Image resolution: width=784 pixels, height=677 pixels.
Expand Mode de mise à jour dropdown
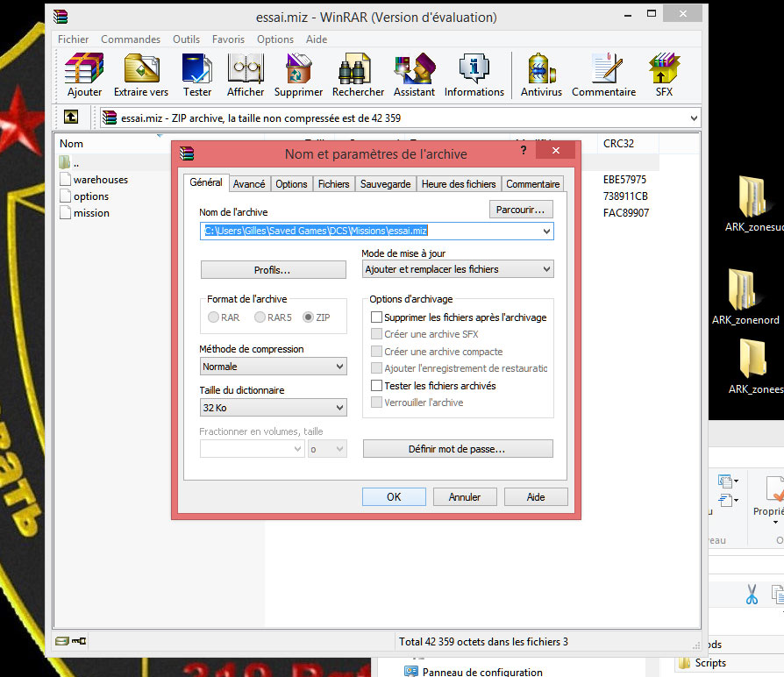point(458,269)
